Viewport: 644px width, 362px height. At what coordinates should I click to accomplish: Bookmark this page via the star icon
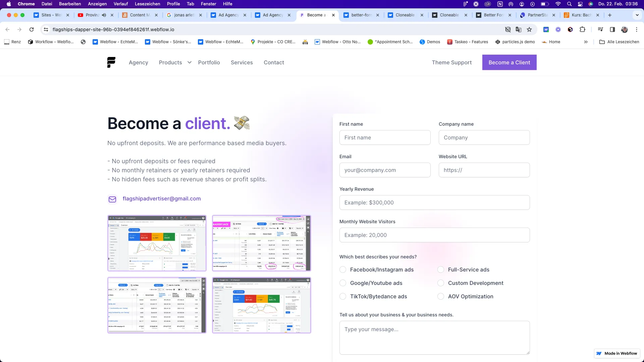pos(530,29)
